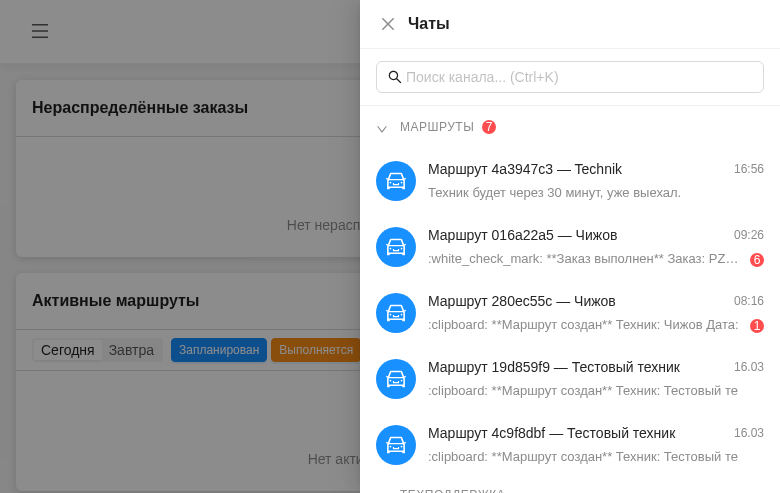Click car avatar of route 19d859f9
This screenshot has width=780, height=493.
click(396, 379)
